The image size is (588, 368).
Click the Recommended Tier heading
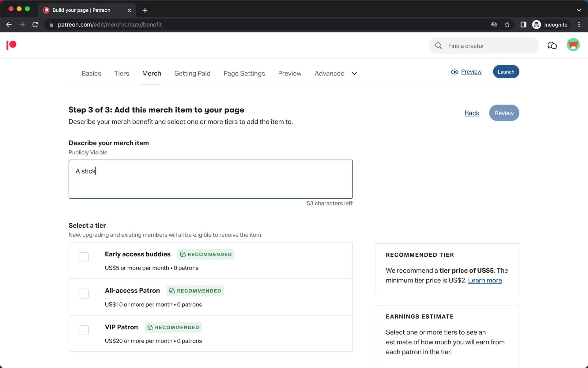pyautogui.click(x=420, y=255)
